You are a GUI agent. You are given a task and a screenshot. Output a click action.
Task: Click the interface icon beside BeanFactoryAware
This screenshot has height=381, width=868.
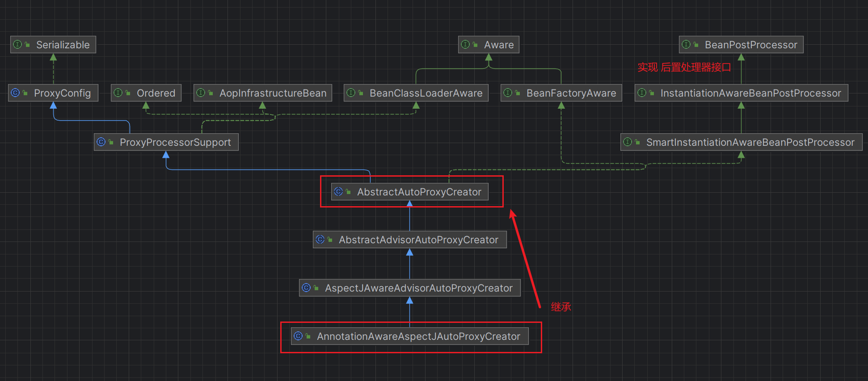click(x=508, y=93)
